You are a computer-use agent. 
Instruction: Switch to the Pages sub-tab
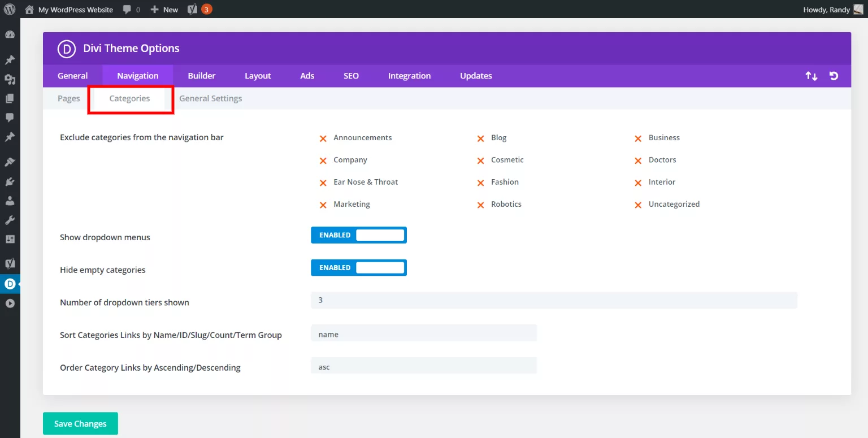[69, 98]
